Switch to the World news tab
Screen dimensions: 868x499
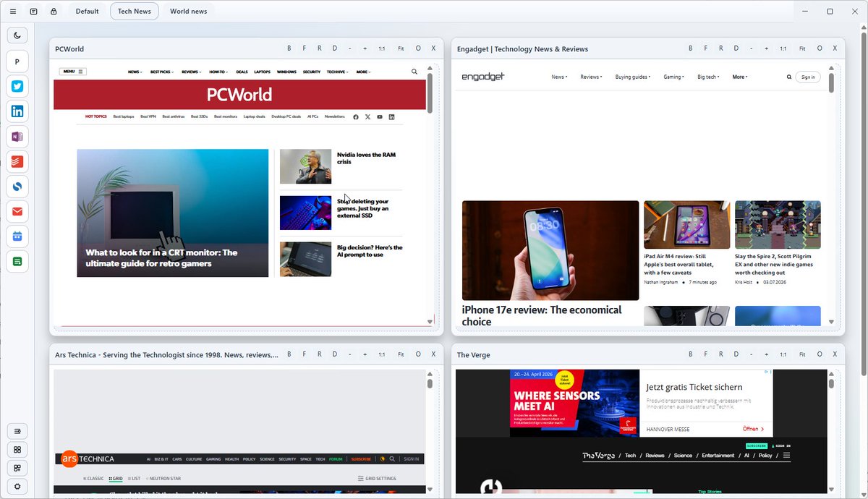tap(188, 12)
